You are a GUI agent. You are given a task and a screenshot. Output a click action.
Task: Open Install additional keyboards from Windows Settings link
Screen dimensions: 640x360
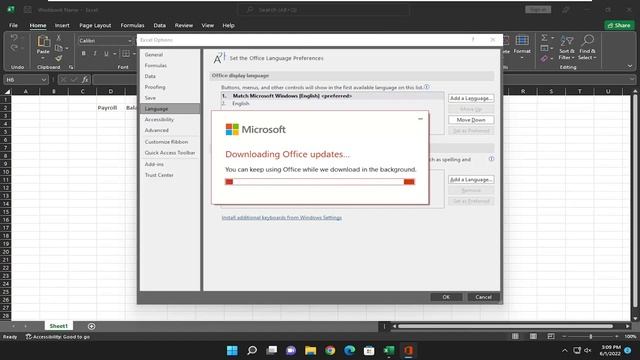click(x=282, y=218)
